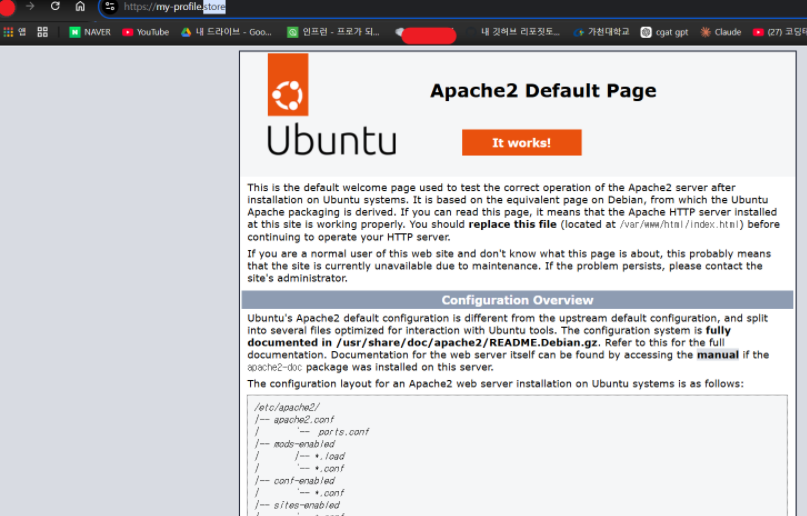
Task: Open the '(27) 코딩' YouTube bookmark
Action: coord(780,32)
